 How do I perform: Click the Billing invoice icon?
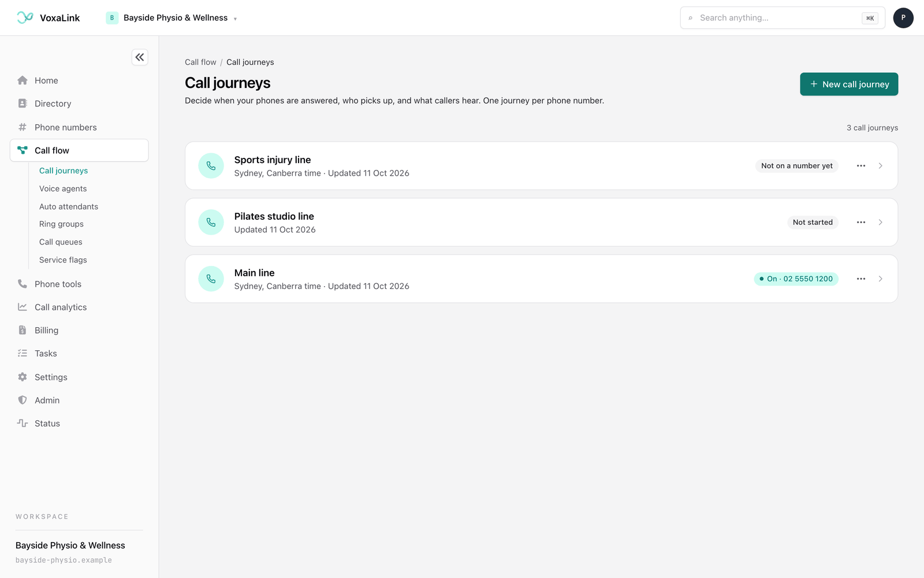pyautogui.click(x=23, y=330)
